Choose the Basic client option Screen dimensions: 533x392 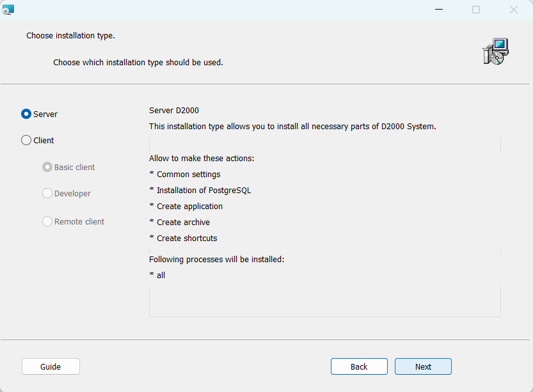(47, 167)
